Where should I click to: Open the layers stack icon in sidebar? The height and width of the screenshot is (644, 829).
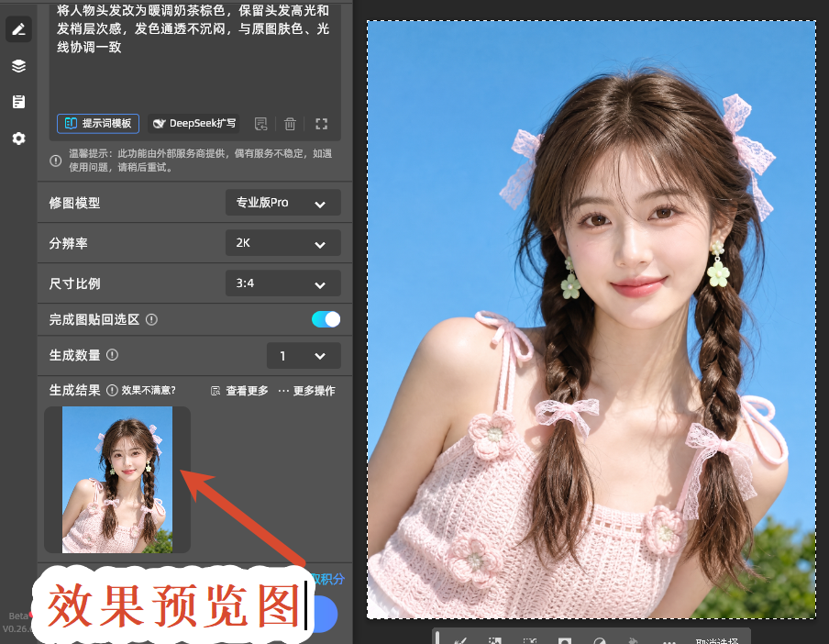(18, 65)
